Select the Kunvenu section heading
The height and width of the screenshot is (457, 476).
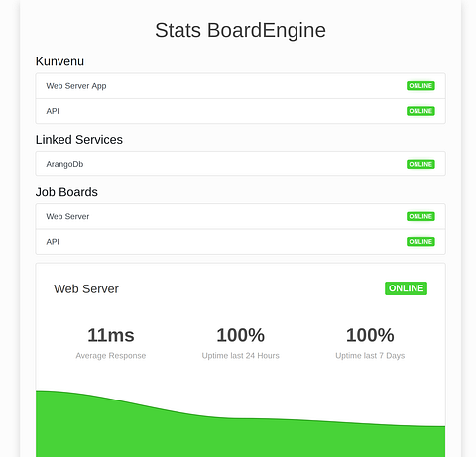coord(59,61)
